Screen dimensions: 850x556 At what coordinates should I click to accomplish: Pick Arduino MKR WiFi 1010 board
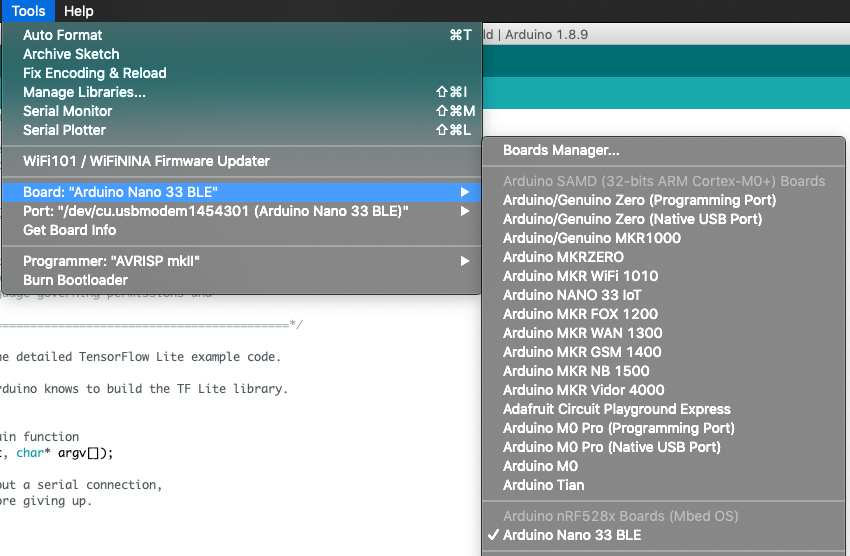tap(580, 276)
